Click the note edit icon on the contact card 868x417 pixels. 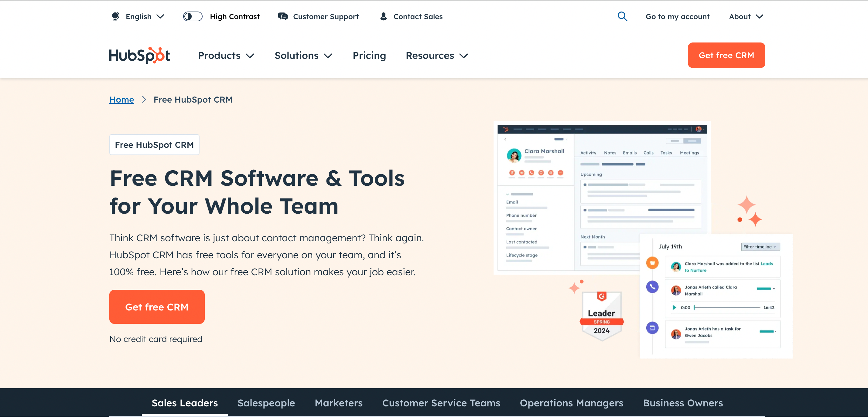tap(512, 173)
